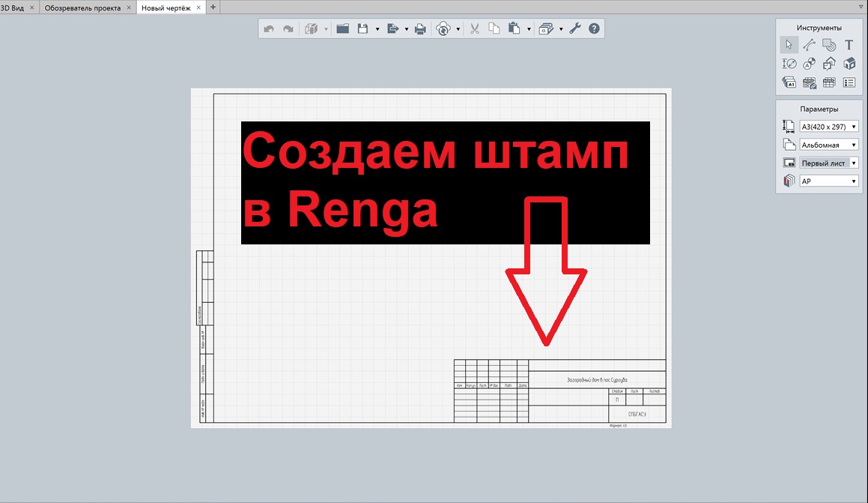Click the sheet stamp type icon
The height and width of the screenshot is (503, 868).
pos(789,163)
